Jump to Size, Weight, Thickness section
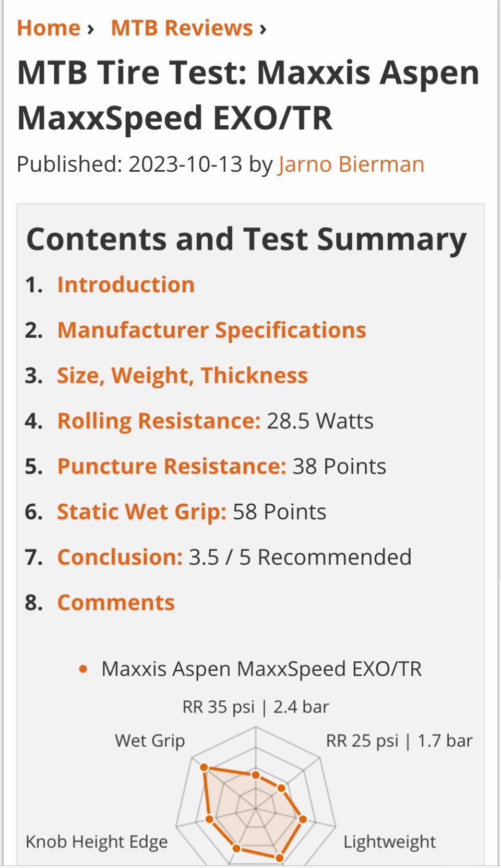The height and width of the screenshot is (868, 501). (182, 376)
